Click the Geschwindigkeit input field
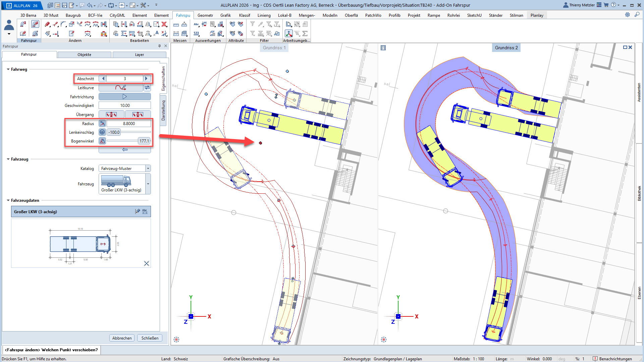Screen dimensions: 644x362 click(x=124, y=105)
